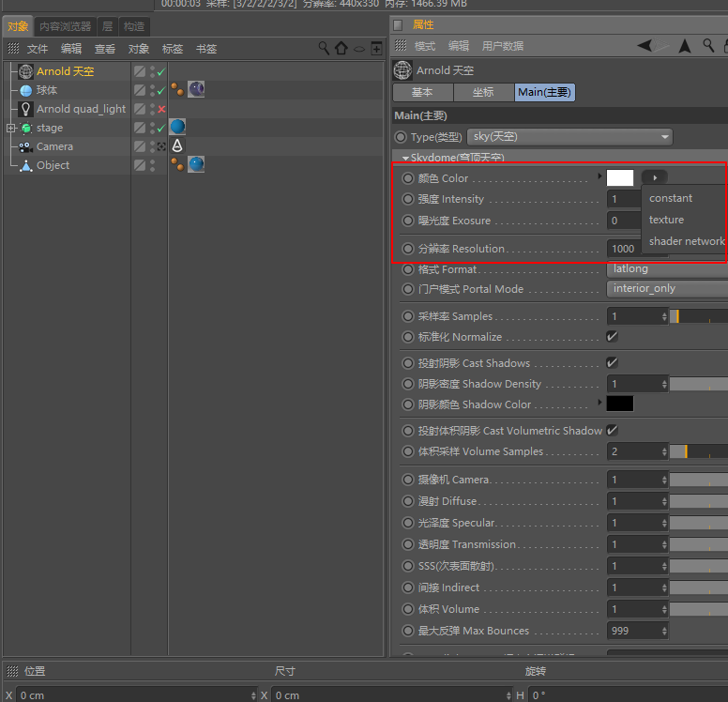Click the 分辨率 Resolution 1000 field

pos(624,249)
